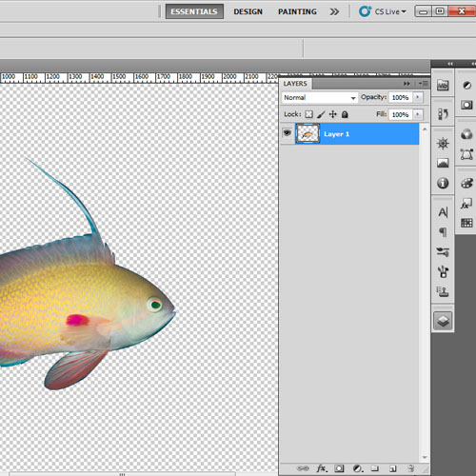Click the CS Live icon
The image size is (476, 476).
pyautogui.click(x=365, y=11)
